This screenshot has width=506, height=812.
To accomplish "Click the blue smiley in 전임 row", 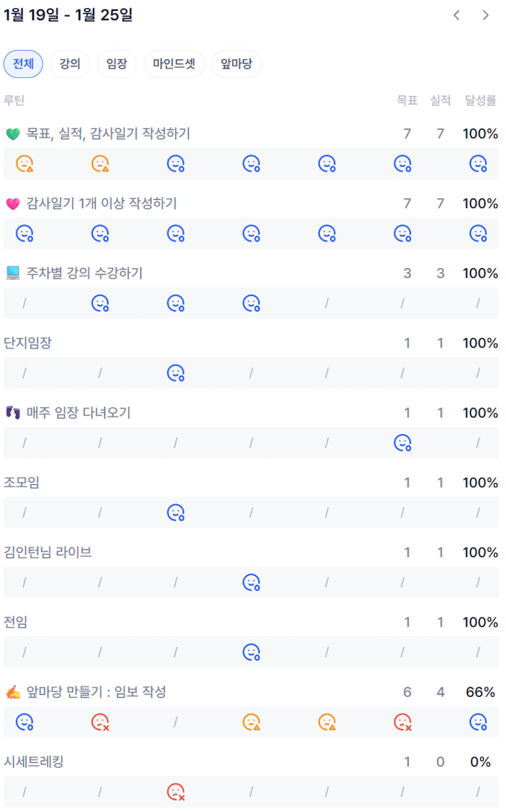I will [x=251, y=652].
